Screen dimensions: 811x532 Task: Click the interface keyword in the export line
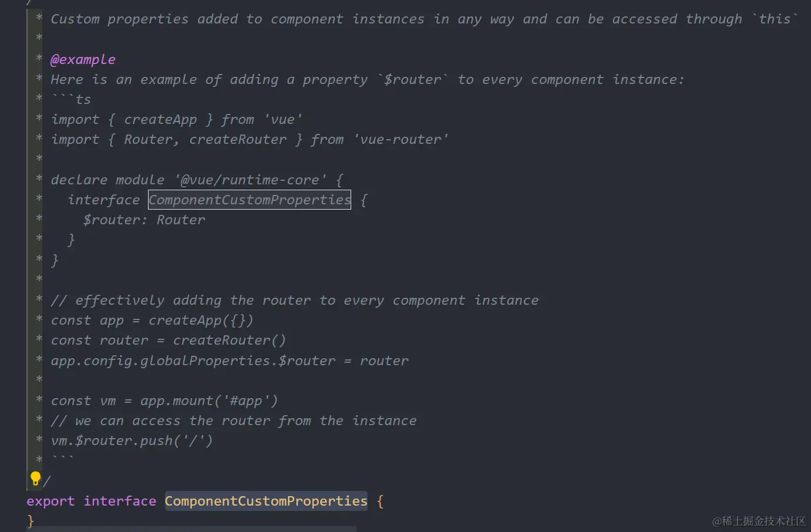coord(120,501)
